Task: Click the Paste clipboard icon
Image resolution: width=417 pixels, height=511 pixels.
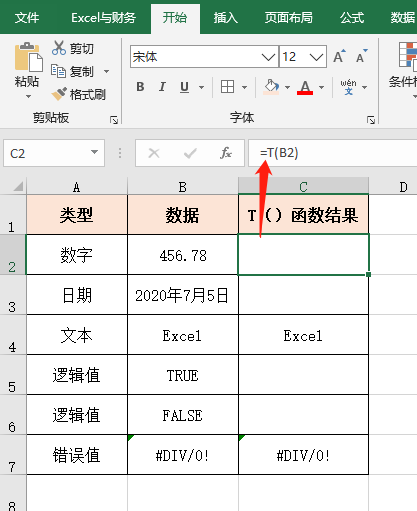Action: (x=29, y=57)
